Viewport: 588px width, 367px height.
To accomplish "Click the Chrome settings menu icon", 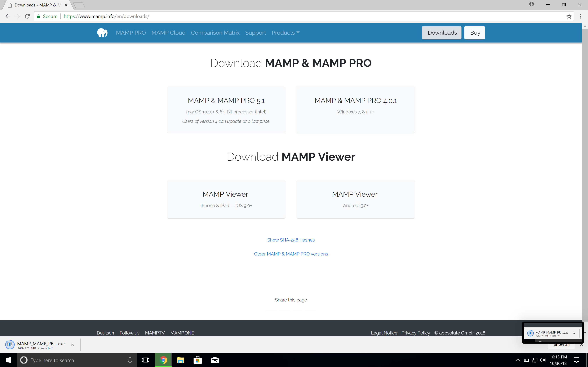I will click(580, 16).
